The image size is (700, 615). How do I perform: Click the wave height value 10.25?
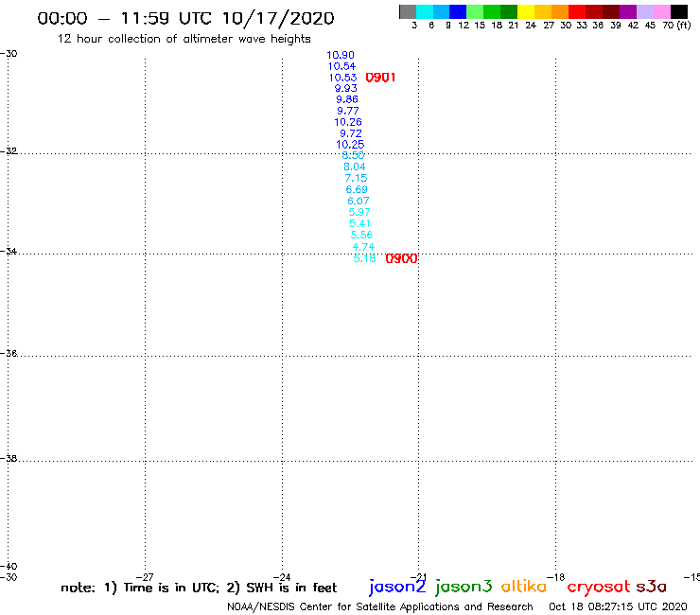pyautogui.click(x=350, y=145)
